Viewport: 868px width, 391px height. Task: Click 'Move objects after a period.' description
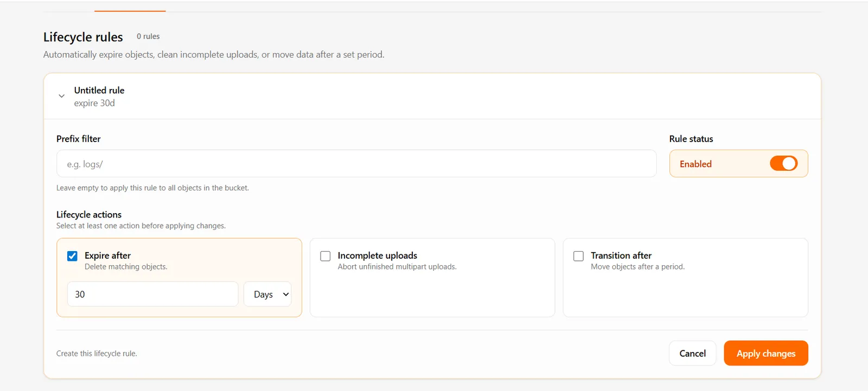637,267
